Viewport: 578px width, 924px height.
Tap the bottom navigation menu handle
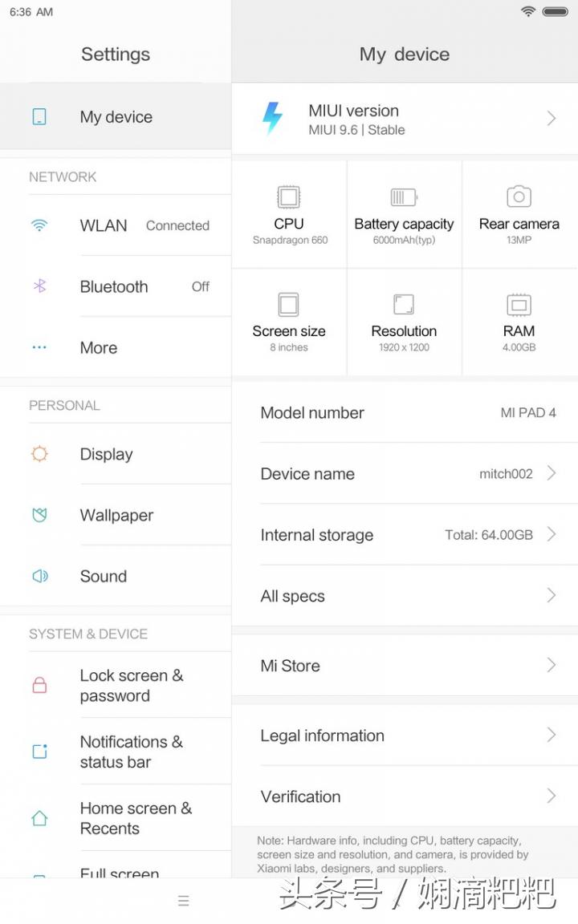click(183, 901)
